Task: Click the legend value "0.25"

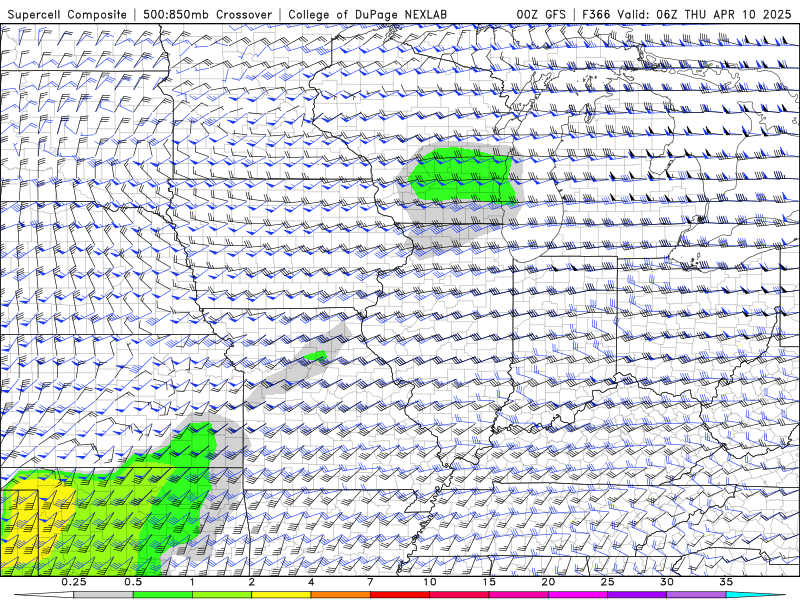Action: click(74, 582)
